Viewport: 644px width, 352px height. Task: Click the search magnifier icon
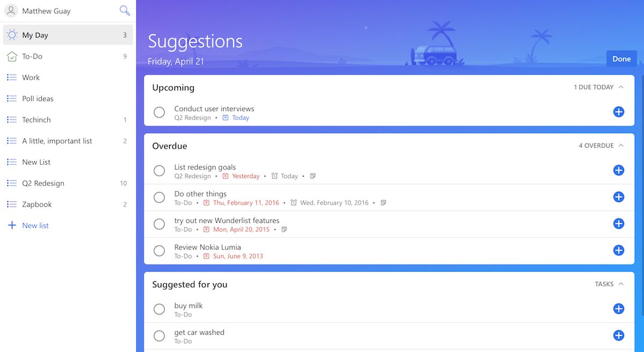(x=125, y=11)
